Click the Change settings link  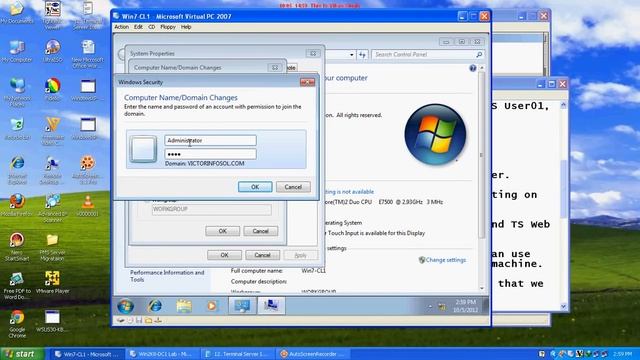click(x=446, y=260)
